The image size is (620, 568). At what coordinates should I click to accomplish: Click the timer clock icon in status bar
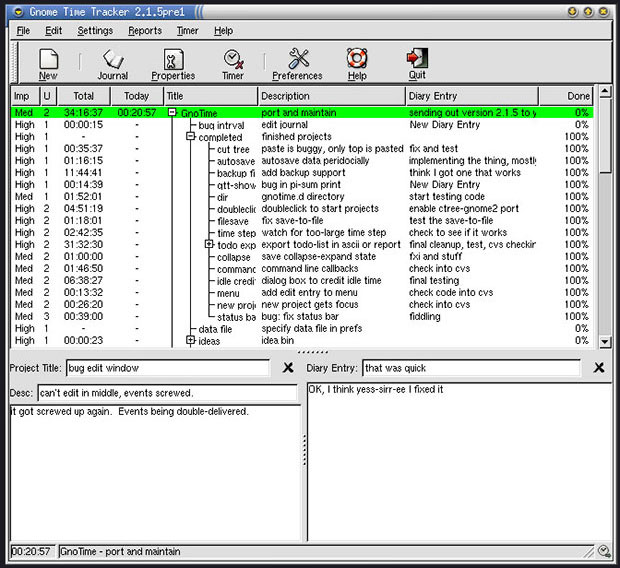(x=604, y=551)
